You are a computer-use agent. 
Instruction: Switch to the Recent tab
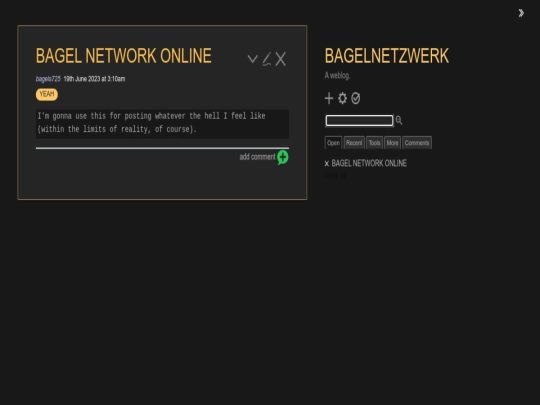pyautogui.click(x=354, y=143)
